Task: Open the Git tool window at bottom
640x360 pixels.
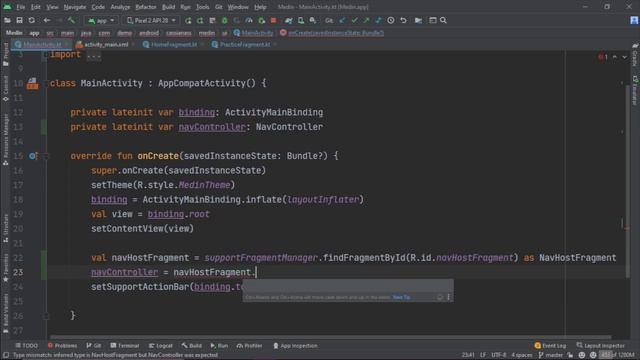Action: tap(93, 346)
